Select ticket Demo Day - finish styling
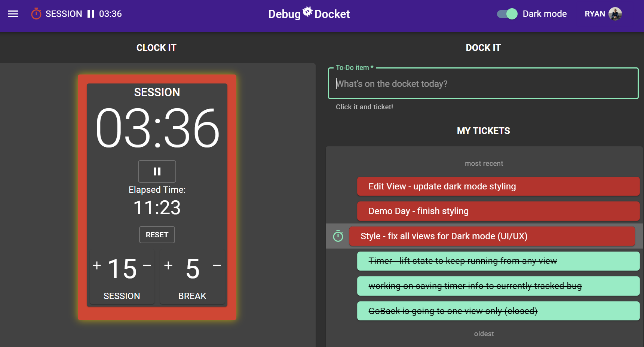This screenshot has height=347, width=644. pyautogui.click(x=498, y=211)
